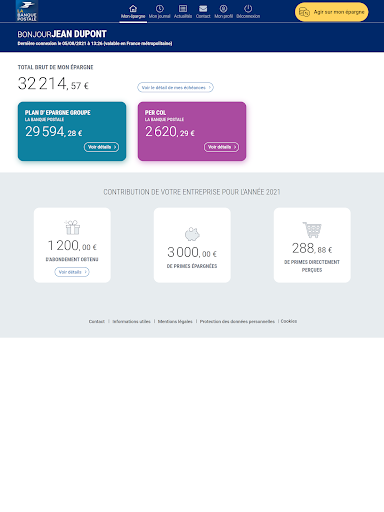Open Informations utiles footer link
This screenshot has height=512, width=384.
131,321
